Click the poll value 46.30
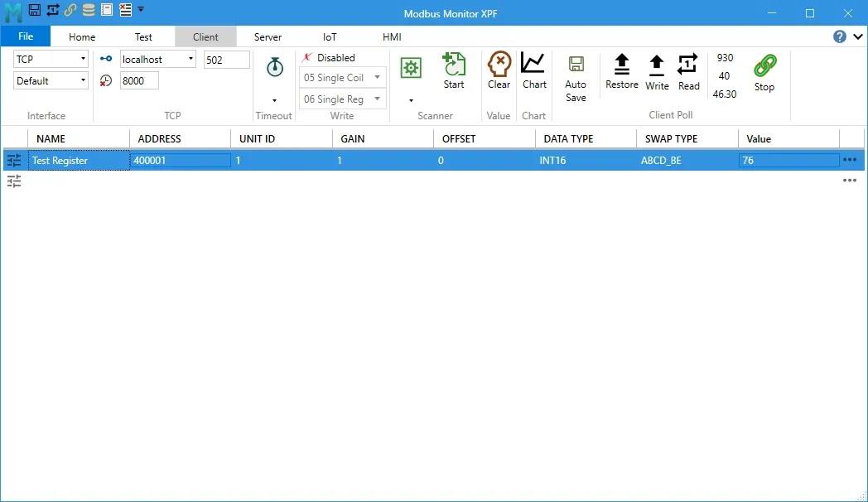Viewport: 868px width, 502px height. coord(725,94)
